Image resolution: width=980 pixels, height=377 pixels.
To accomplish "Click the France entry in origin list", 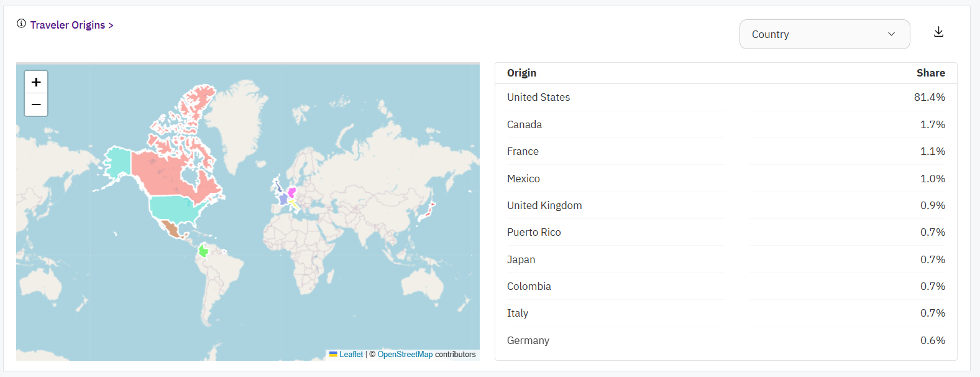I will [x=523, y=151].
